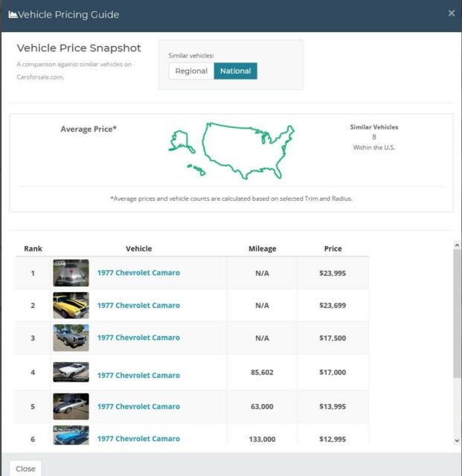The height and width of the screenshot is (476, 462).
Task: View the white Camaro thumbnail in rank 4
Action: click(x=71, y=372)
